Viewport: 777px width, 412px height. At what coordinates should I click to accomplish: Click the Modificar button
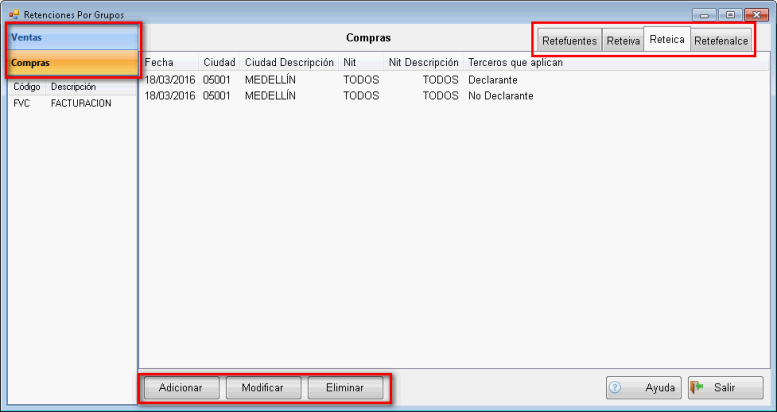[x=262, y=388]
